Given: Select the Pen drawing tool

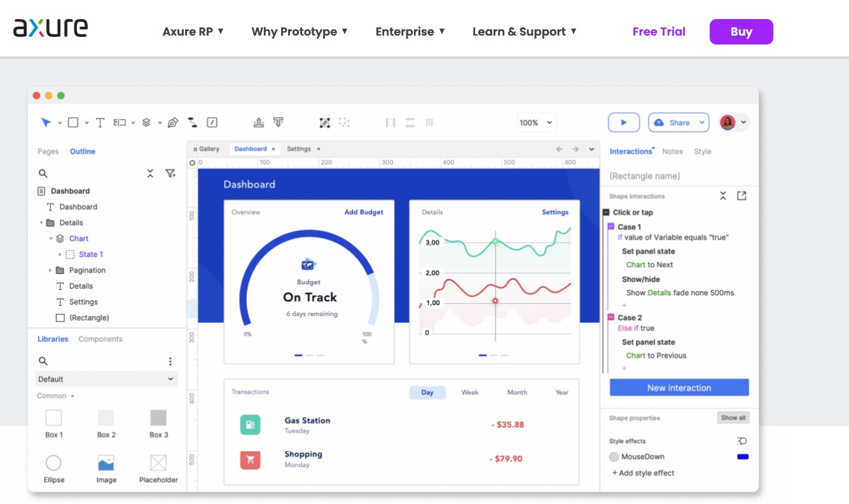Looking at the screenshot, I should tap(172, 123).
